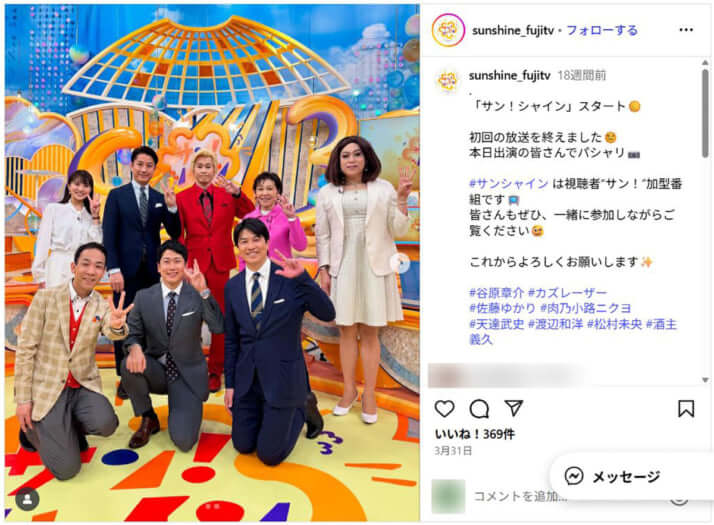Click the コメントを追加 comment field

point(520,496)
